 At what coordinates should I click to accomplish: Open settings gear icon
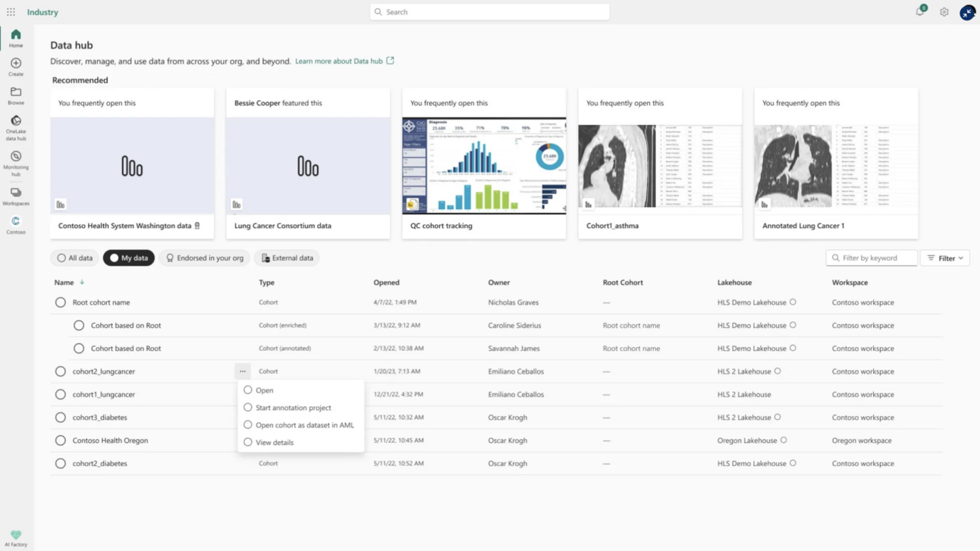[x=944, y=12]
